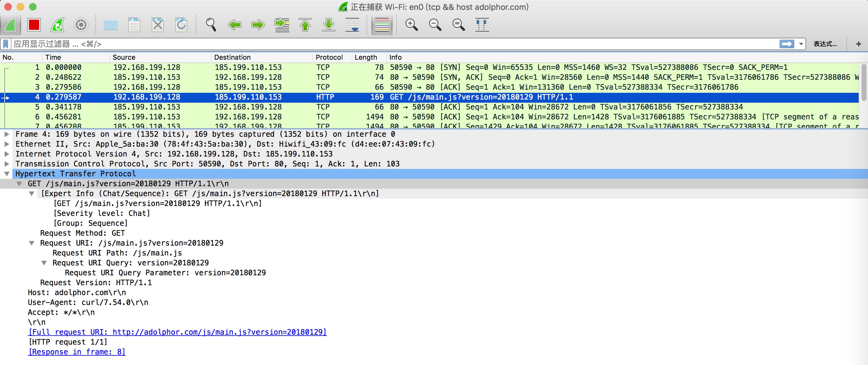The image size is (868, 365).
Task: Select the Severity level: Chat row
Action: tap(102, 213)
